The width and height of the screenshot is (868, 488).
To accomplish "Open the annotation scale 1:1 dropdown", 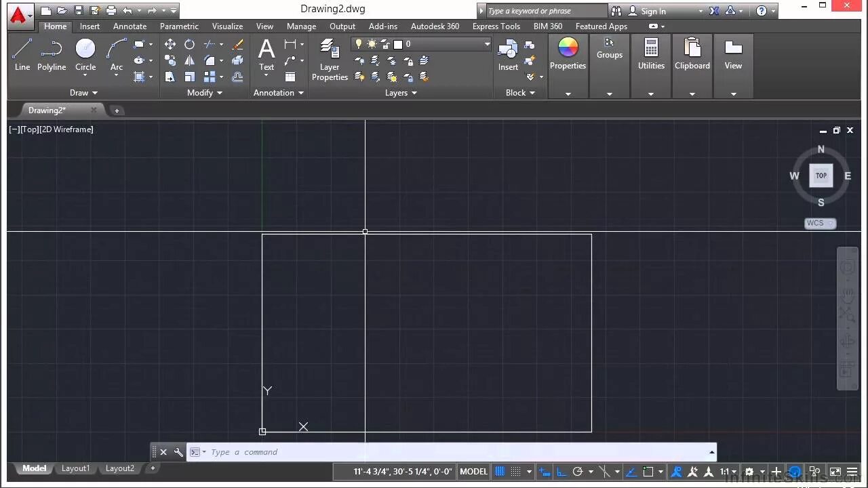I will point(728,472).
